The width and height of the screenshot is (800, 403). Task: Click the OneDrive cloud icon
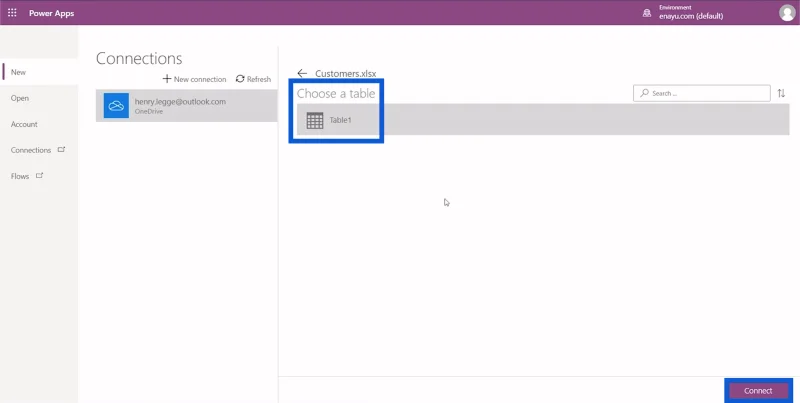[x=116, y=106]
